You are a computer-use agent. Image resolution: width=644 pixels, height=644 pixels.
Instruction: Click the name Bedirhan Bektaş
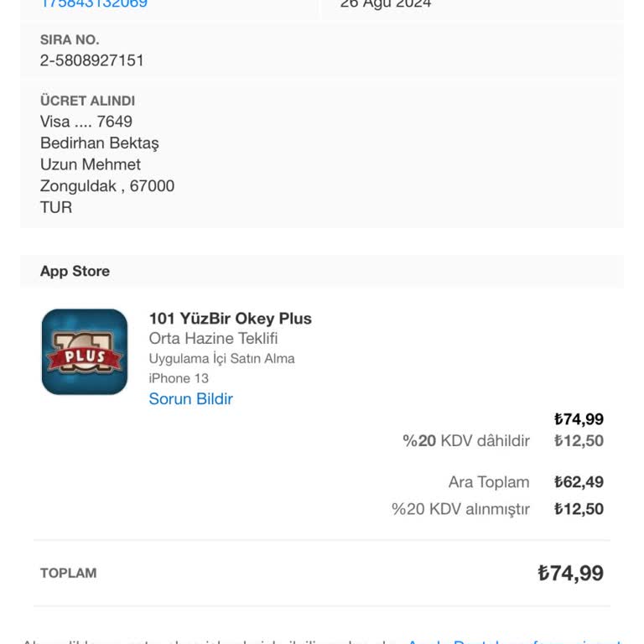tap(99, 143)
